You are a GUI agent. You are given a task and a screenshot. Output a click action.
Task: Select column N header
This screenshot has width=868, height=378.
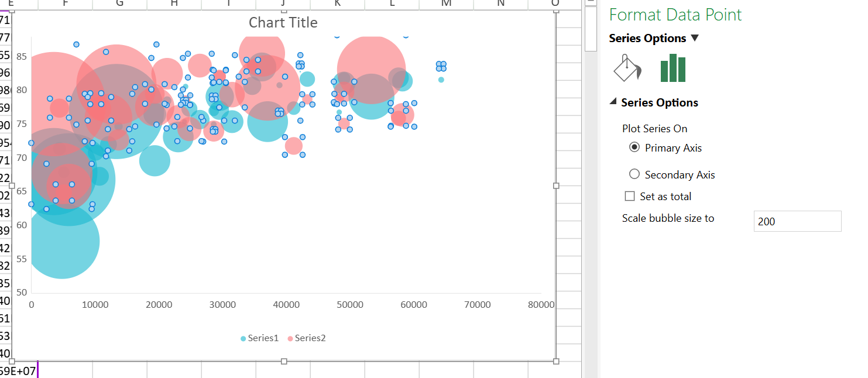point(500,4)
